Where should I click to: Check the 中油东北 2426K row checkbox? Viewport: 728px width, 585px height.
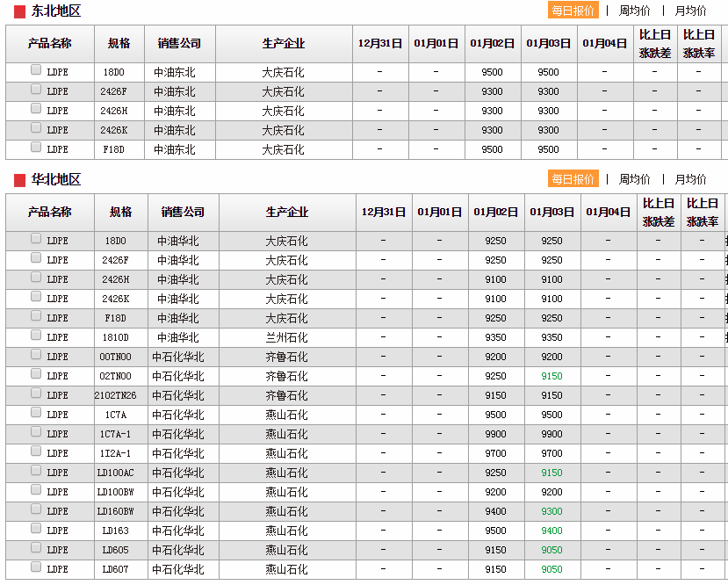pos(36,127)
